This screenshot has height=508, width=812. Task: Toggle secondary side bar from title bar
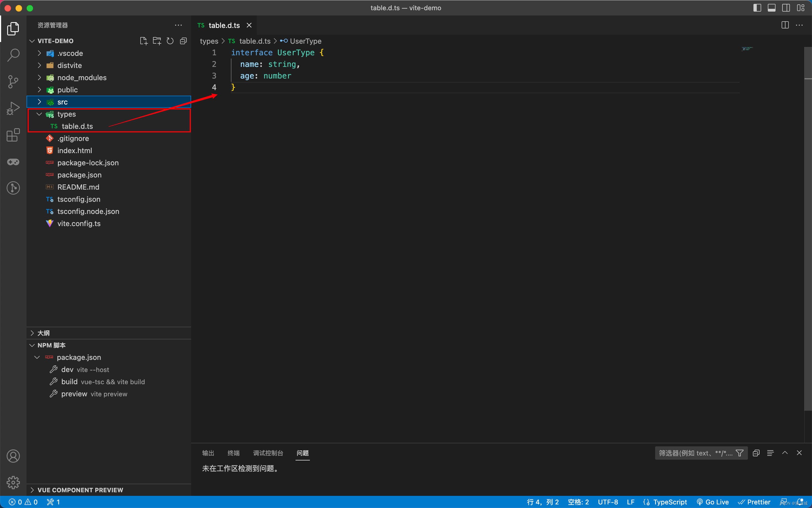tap(786, 8)
